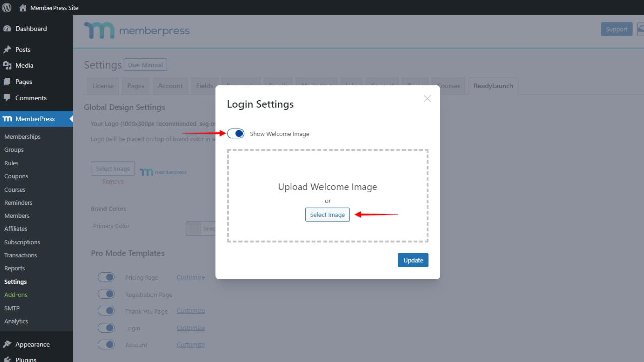Click the Dashboard gauge icon

(7, 29)
